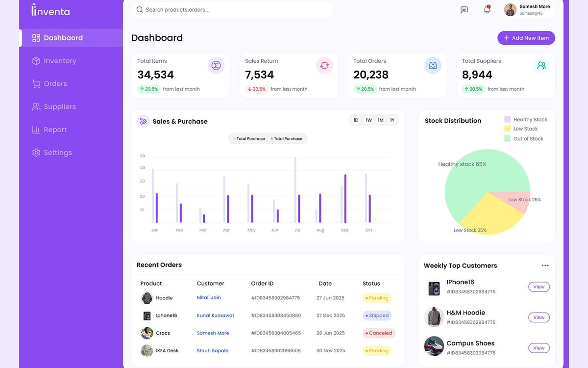Switch chart range to 1M

pos(381,120)
